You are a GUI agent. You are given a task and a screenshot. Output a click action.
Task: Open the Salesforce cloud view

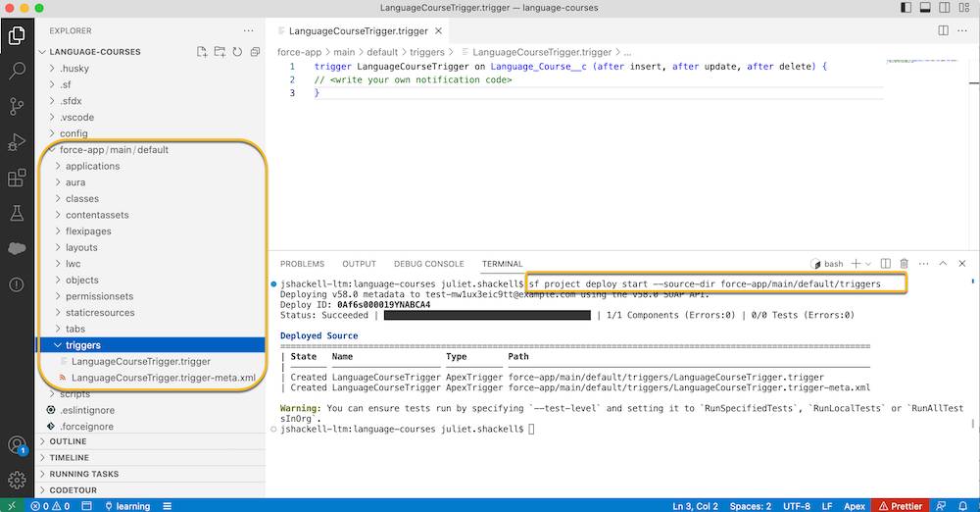pos(17,248)
